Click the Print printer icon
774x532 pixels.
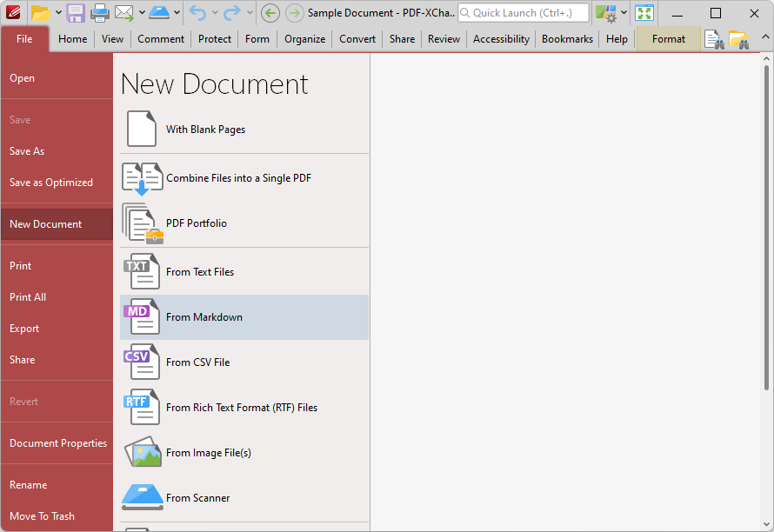(x=100, y=13)
